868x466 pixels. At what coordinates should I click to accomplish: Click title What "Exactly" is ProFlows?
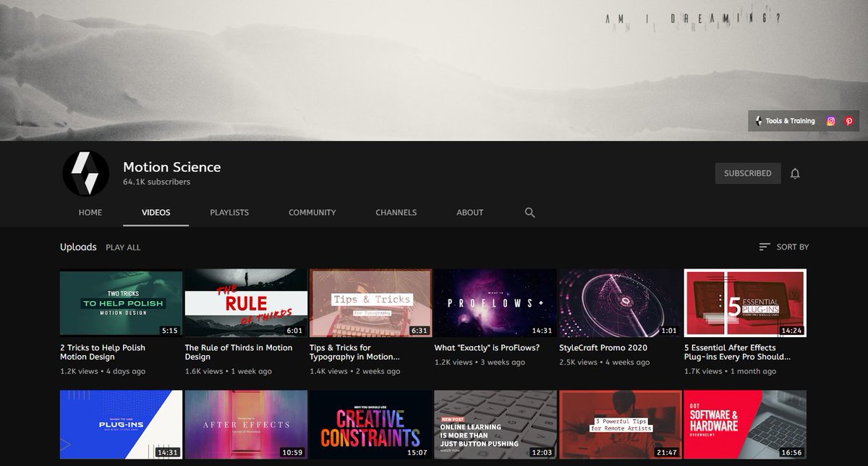[x=487, y=348]
